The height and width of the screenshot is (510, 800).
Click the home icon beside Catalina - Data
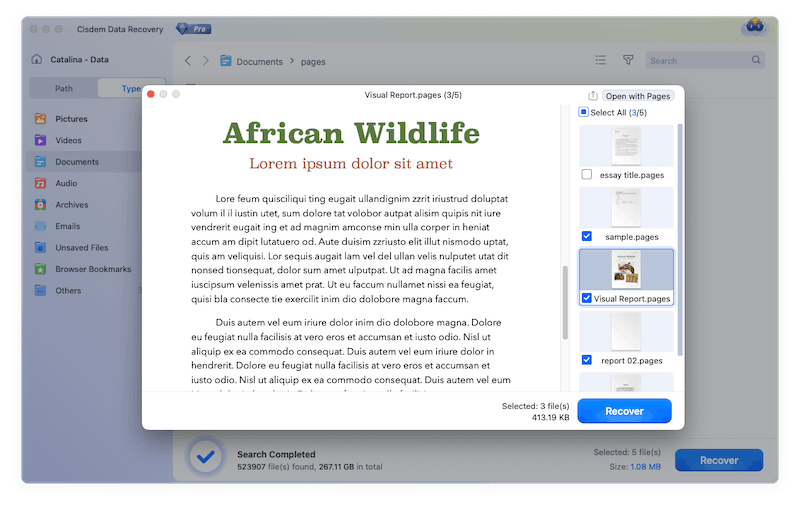point(37,59)
